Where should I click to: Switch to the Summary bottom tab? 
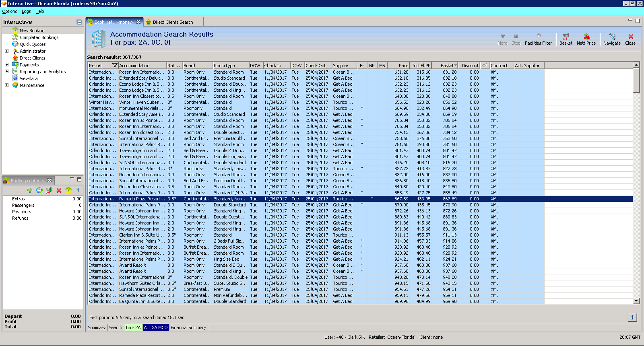click(x=97, y=327)
